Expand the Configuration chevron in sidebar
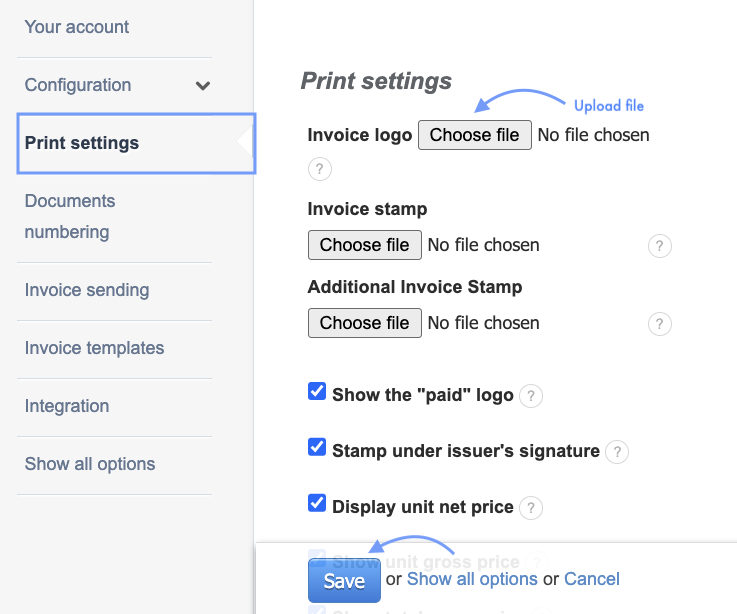Screen dimensions: 737x614 [203, 86]
